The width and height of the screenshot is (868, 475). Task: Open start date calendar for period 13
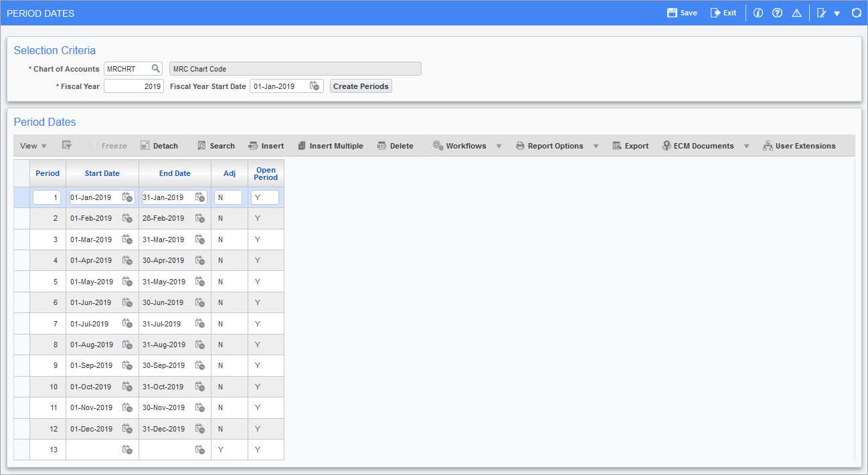tap(127, 450)
